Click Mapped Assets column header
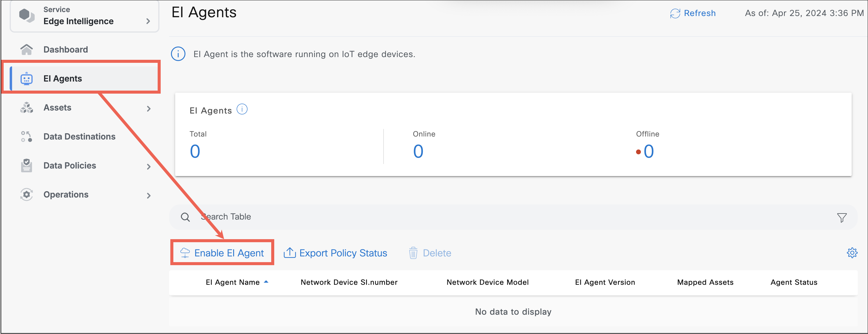Viewport: 868px width, 334px height. click(x=705, y=282)
